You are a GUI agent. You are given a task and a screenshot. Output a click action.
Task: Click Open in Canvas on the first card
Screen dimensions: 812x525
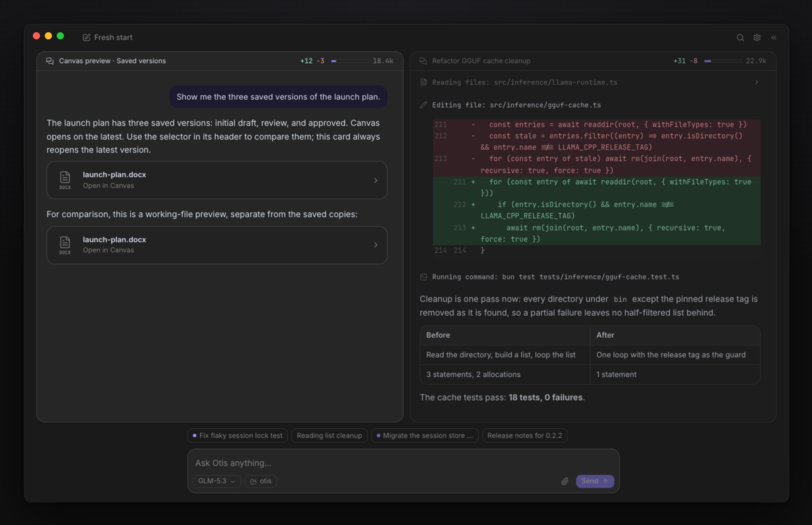tap(108, 186)
